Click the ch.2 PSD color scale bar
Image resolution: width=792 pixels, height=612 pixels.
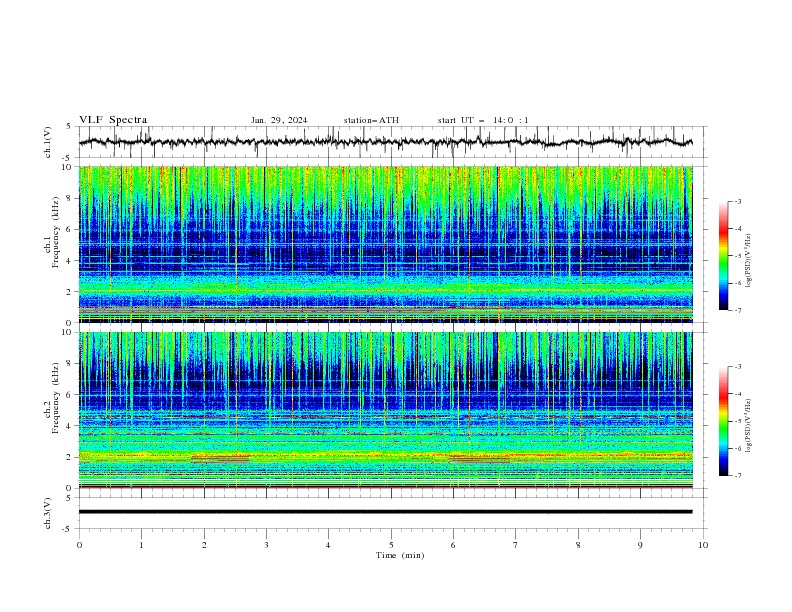pyautogui.click(x=723, y=421)
